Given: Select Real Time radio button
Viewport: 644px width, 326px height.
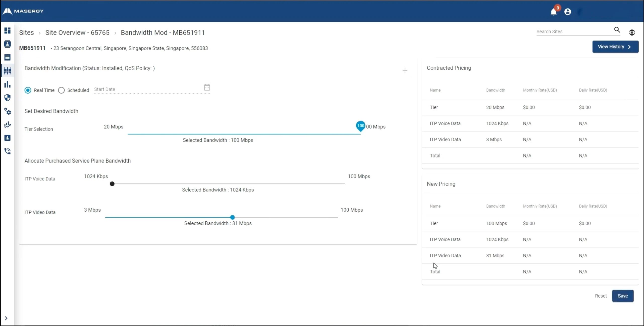Looking at the screenshot, I should point(28,90).
